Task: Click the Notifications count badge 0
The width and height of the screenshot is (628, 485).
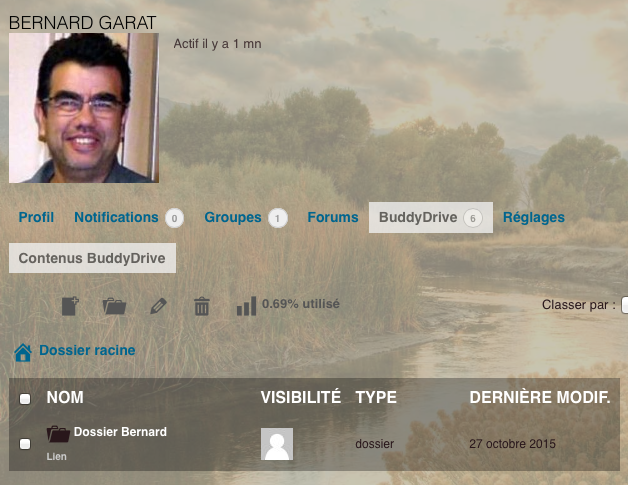Action: [174, 218]
